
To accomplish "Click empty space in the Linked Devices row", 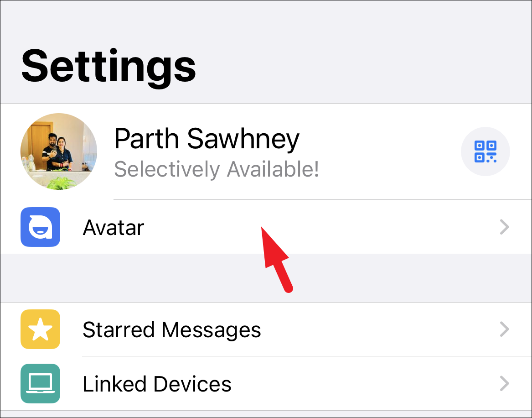I will [363, 383].
